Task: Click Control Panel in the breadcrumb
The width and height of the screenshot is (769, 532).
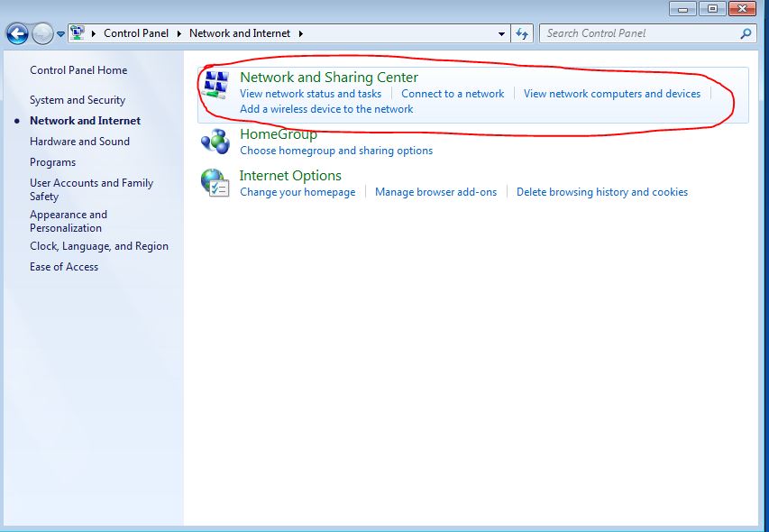Action: [136, 33]
